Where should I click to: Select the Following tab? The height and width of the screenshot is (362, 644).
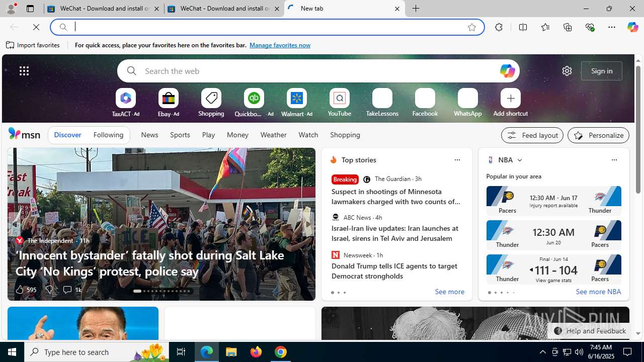(x=108, y=135)
